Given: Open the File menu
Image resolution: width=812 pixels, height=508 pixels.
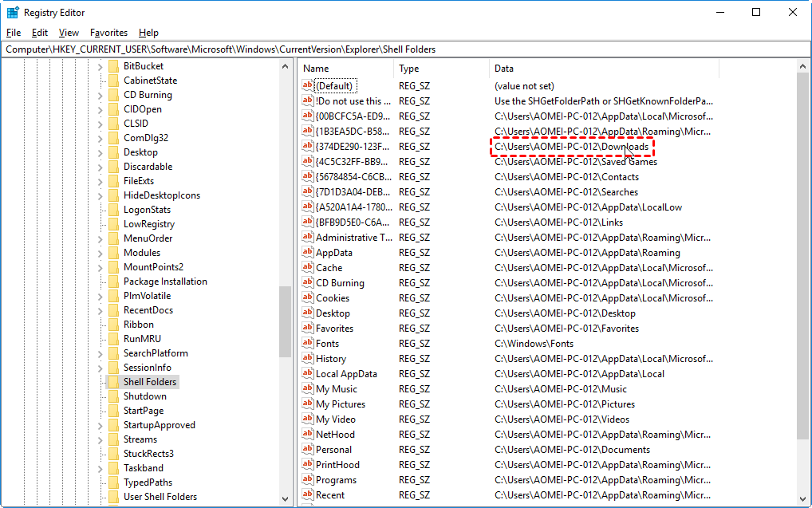Looking at the screenshot, I should coord(14,33).
